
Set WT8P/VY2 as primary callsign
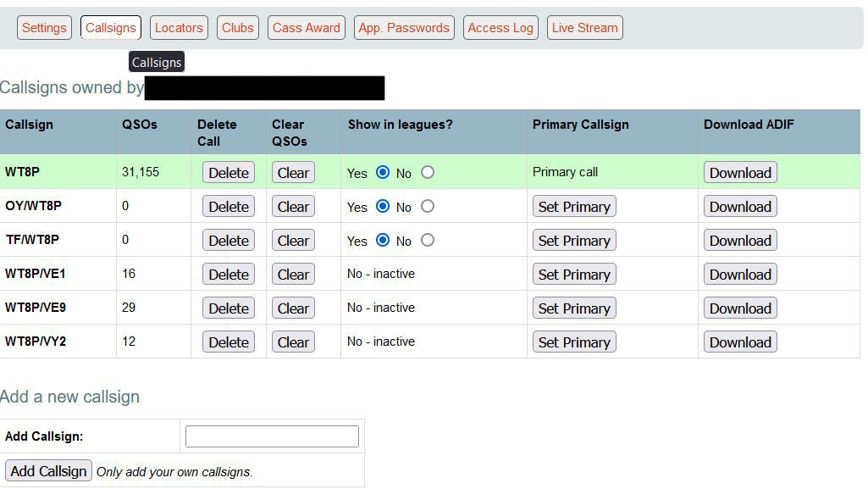click(x=573, y=342)
